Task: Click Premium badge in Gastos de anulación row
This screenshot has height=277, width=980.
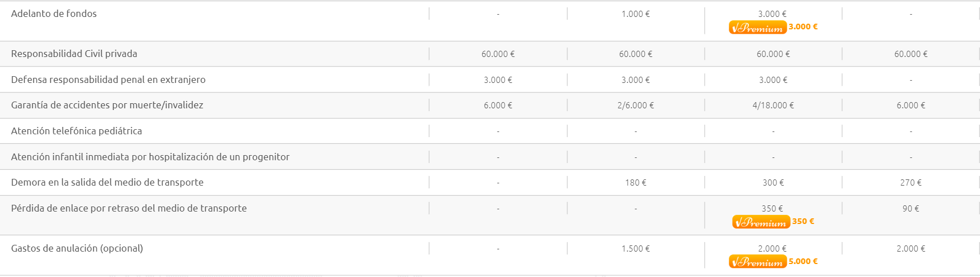Action: coord(757,262)
